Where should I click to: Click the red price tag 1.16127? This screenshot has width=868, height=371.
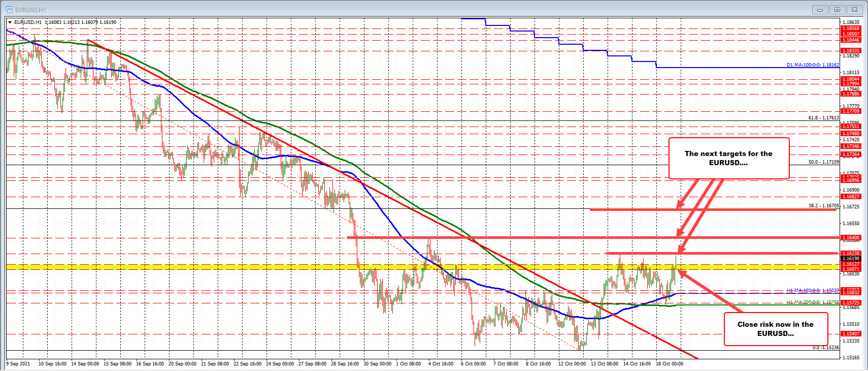click(x=851, y=264)
